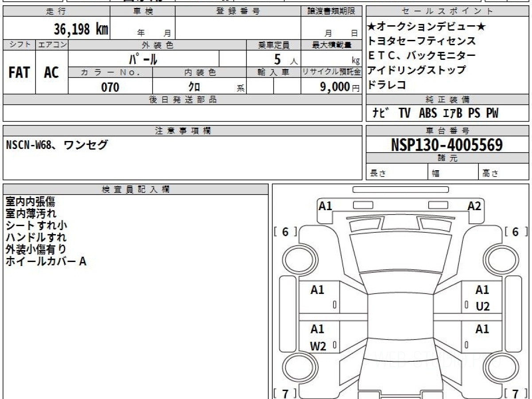Click the 純正装備 header

pyautogui.click(x=447, y=100)
